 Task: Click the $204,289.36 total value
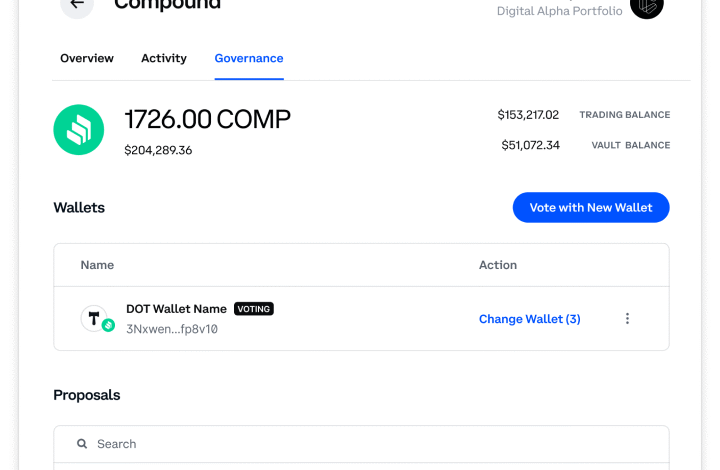coord(158,150)
